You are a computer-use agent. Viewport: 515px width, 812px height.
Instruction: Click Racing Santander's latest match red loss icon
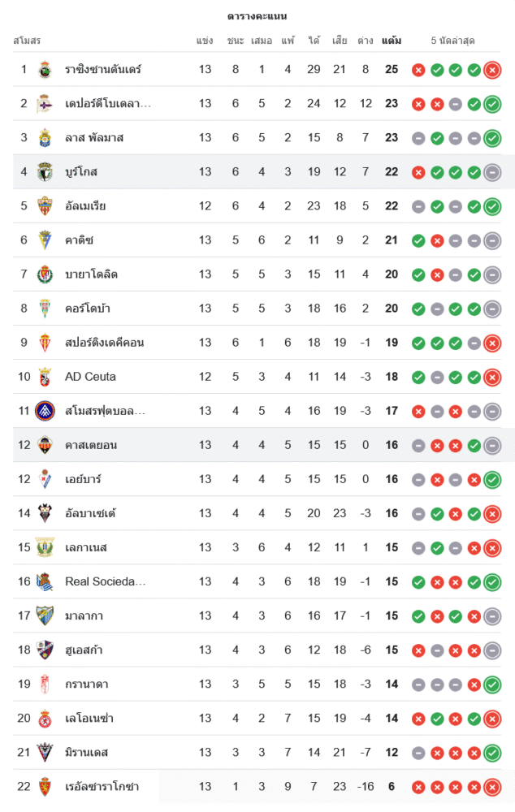tap(492, 70)
